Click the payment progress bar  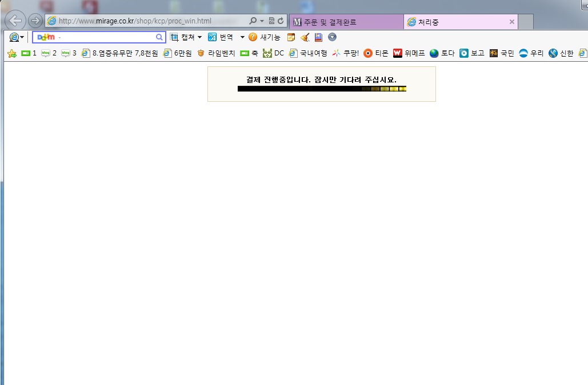click(x=322, y=89)
